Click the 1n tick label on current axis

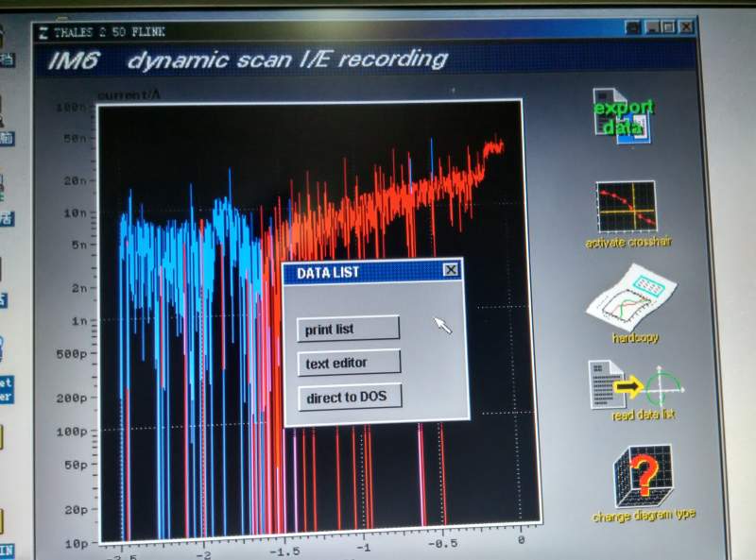[79, 320]
